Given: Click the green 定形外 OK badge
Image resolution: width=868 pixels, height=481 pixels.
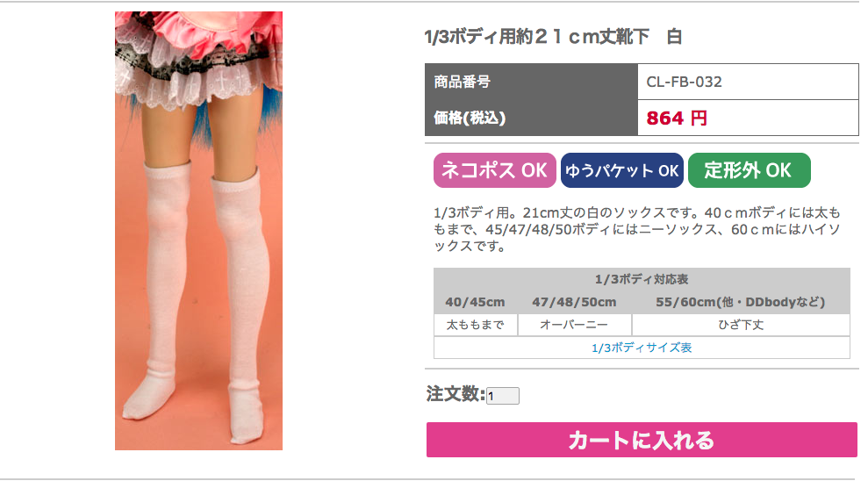Looking at the screenshot, I should [x=749, y=170].
